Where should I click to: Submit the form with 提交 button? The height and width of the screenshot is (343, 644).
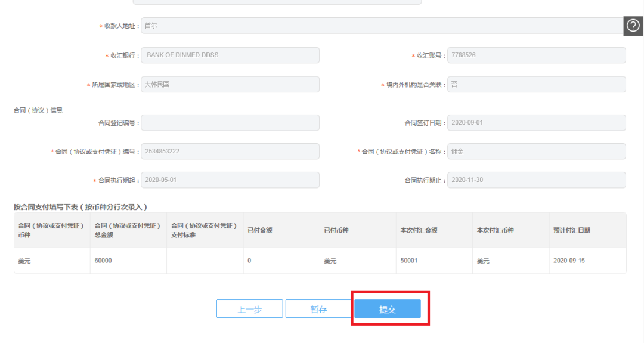pyautogui.click(x=388, y=309)
